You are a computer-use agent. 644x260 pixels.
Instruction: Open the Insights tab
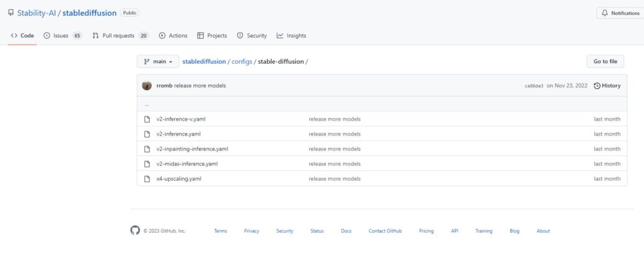291,36
